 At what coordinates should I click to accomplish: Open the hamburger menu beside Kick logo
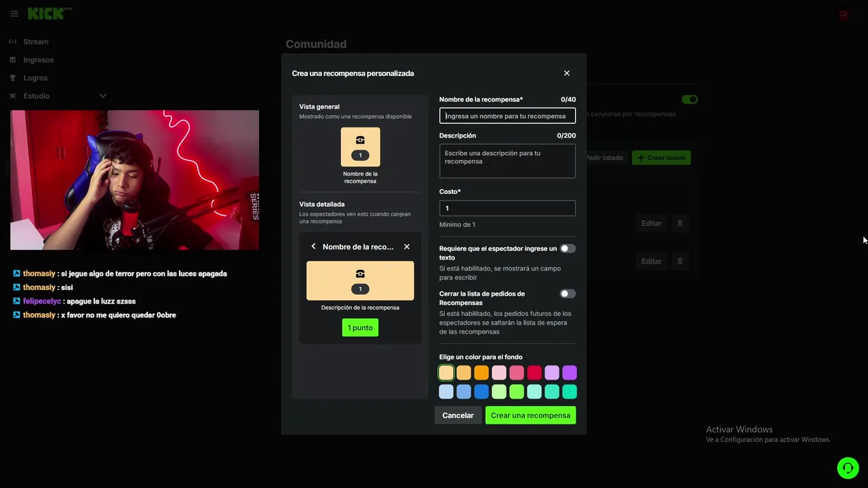pyautogui.click(x=14, y=14)
